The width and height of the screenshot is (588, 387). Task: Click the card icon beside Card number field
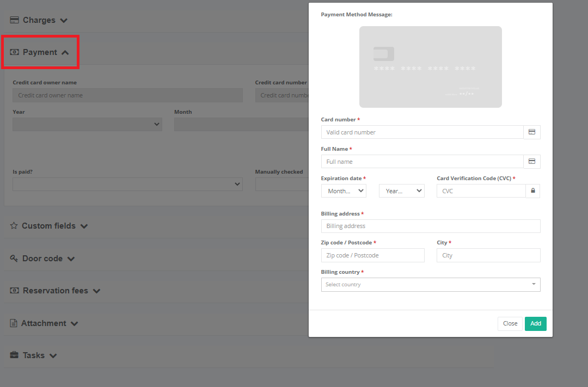point(532,132)
